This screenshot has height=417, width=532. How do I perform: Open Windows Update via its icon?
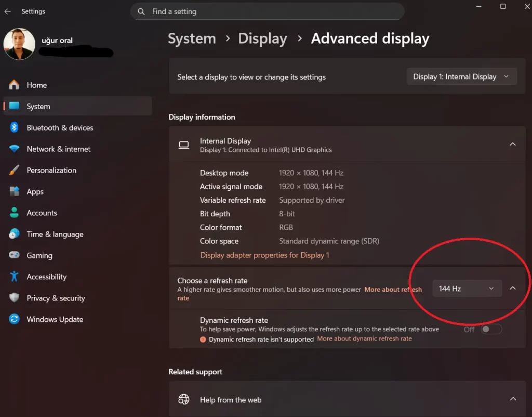pos(14,319)
